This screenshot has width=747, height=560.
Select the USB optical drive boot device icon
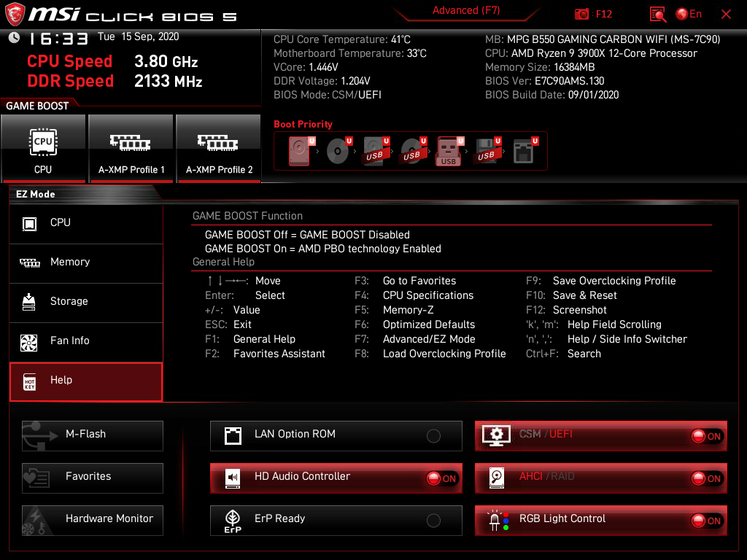(x=413, y=151)
